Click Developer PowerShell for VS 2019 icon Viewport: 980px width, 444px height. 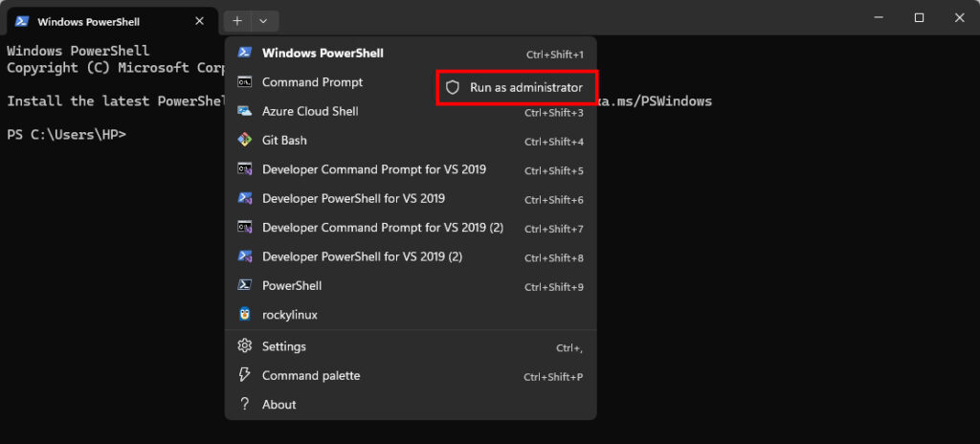click(244, 198)
